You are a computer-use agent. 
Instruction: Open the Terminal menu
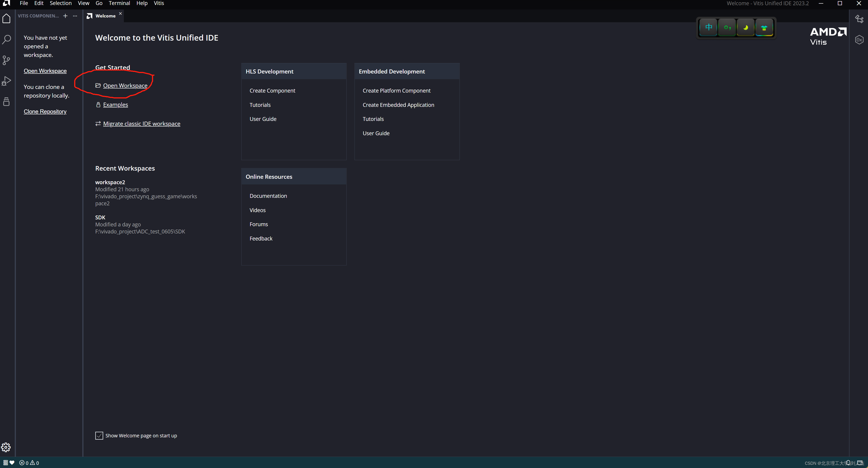click(x=119, y=3)
